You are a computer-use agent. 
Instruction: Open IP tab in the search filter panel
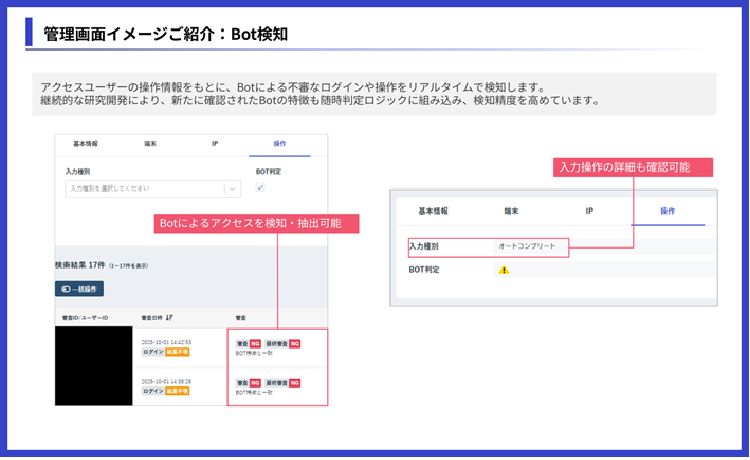pos(215,143)
